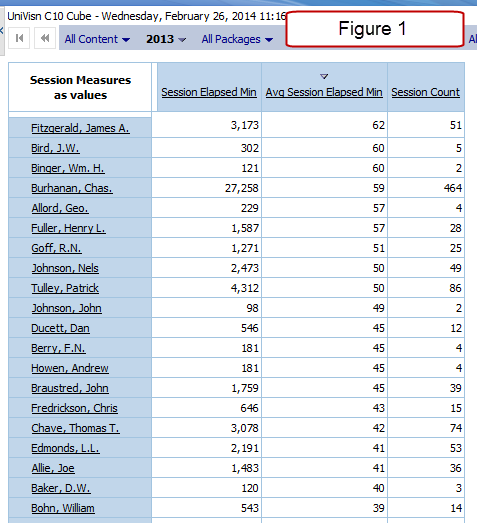Click Chave, Thomas T. link
The image size is (477, 523).
click(x=75, y=428)
